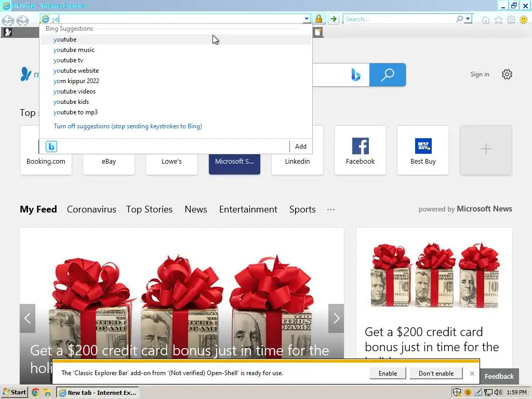Dismiss the add-on notification bar
Viewport: 532px width, 399px height.
pos(472,373)
